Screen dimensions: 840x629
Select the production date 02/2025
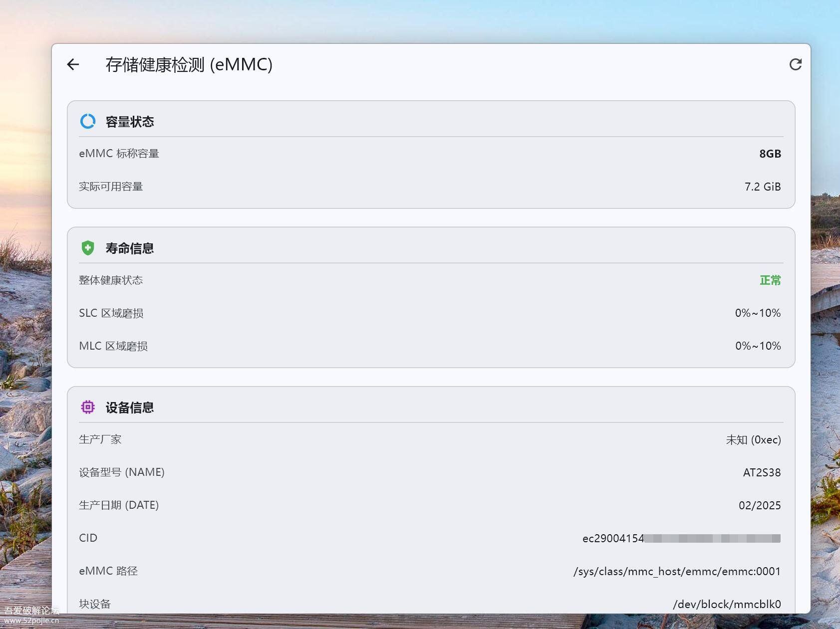(x=760, y=505)
